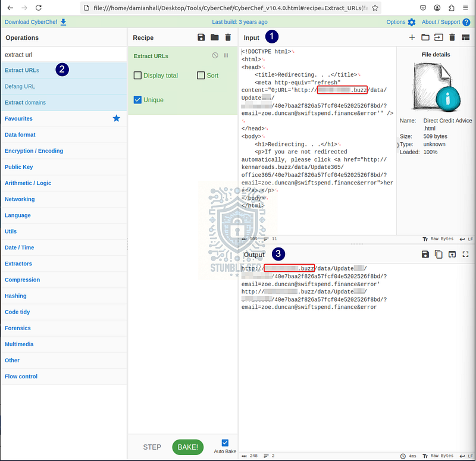Click the operations search field
This screenshot has height=461, width=476.
coord(64,55)
